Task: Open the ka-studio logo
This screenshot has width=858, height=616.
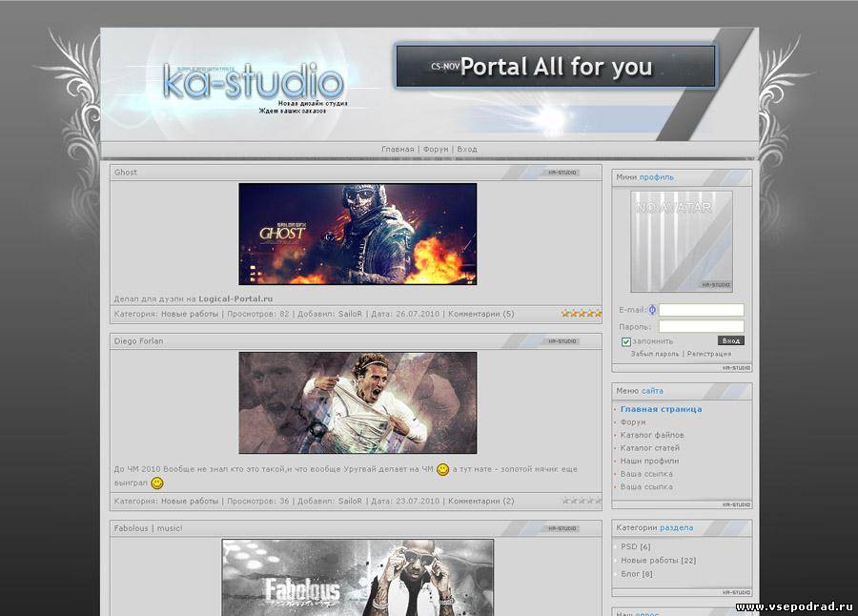Action: coord(254,81)
